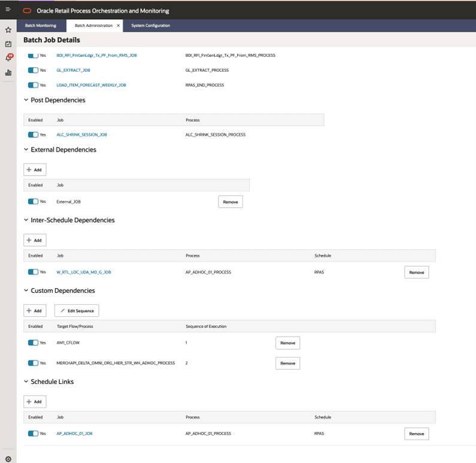
Task: Select the Batch Administration tab
Action: tap(93, 26)
